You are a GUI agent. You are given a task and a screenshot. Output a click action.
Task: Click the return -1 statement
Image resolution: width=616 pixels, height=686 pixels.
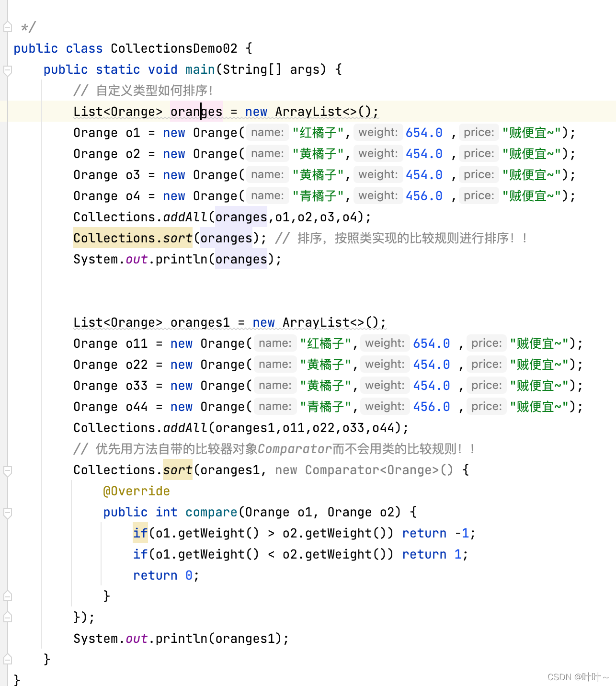click(439, 533)
